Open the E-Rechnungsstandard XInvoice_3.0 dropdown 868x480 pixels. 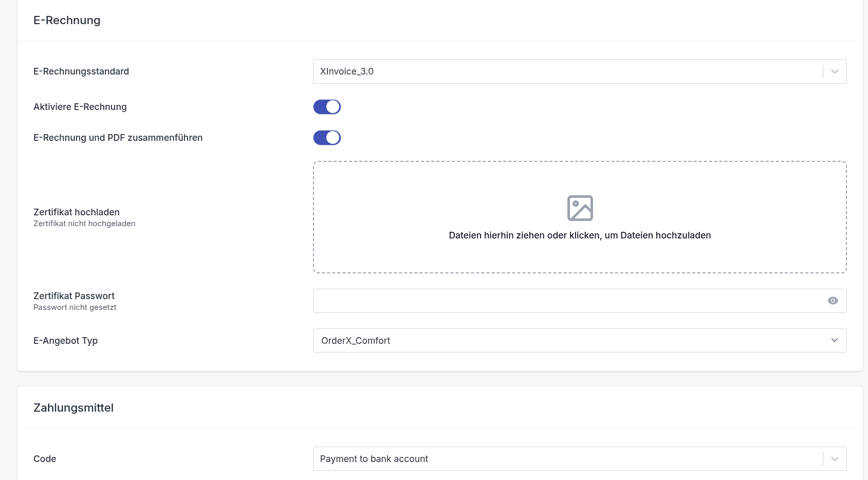(x=579, y=71)
